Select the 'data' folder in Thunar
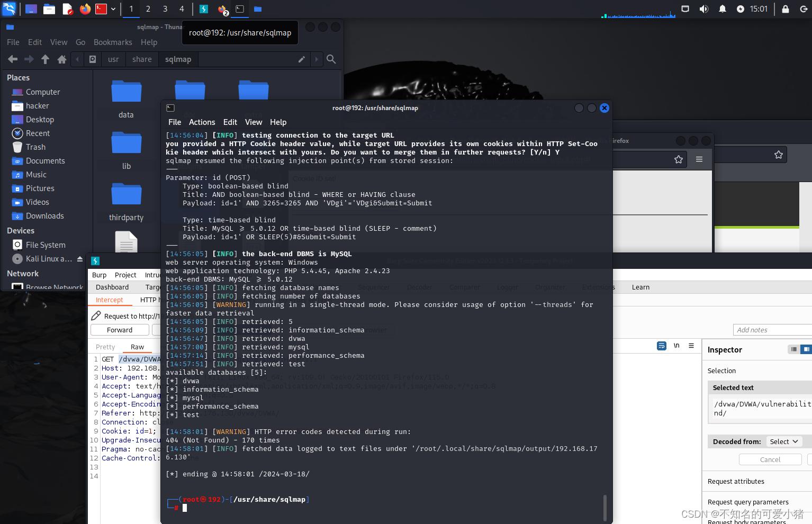This screenshot has width=812, height=524. [x=126, y=99]
